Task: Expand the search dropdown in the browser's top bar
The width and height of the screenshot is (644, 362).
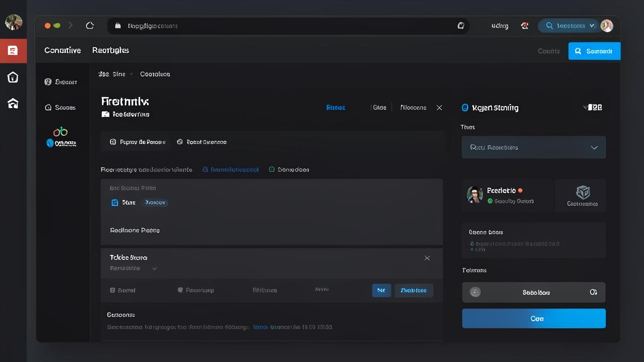Action: pyautogui.click(x=568, y=26)
